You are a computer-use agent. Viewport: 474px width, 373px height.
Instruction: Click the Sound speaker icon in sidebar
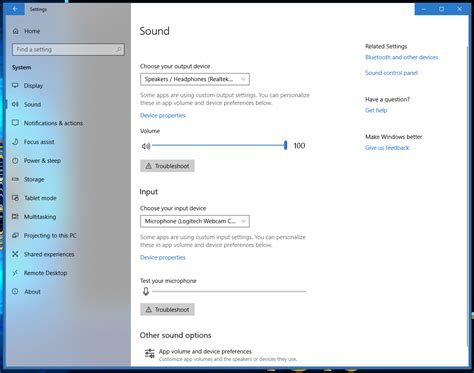[x=15, y=104]
